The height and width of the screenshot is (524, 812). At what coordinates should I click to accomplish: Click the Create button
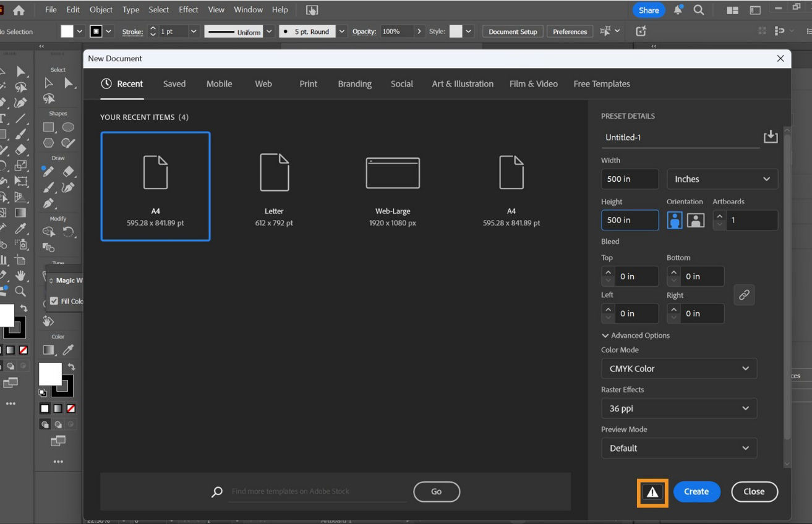696,491
